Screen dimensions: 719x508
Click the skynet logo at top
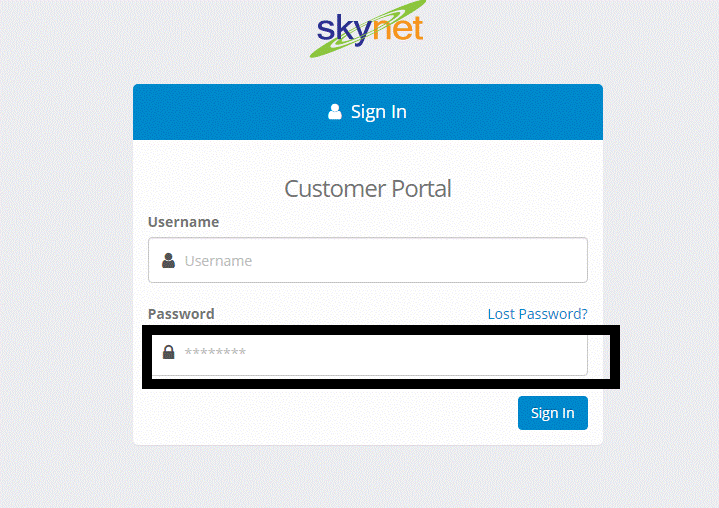click(370, 28)
